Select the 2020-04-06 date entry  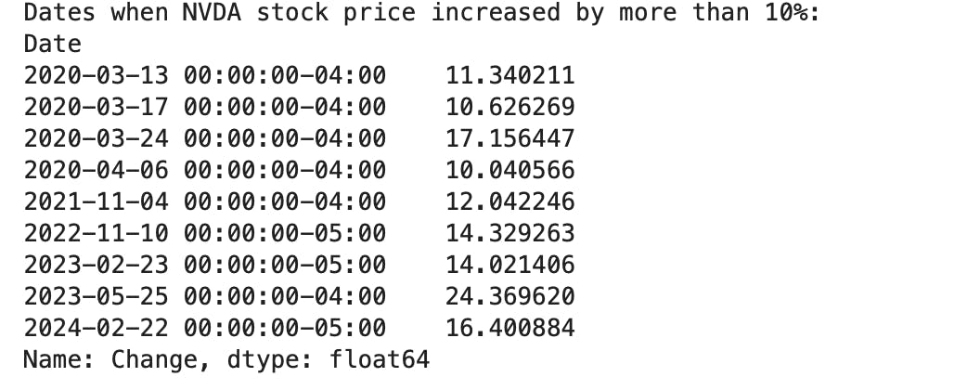(205, 170)
